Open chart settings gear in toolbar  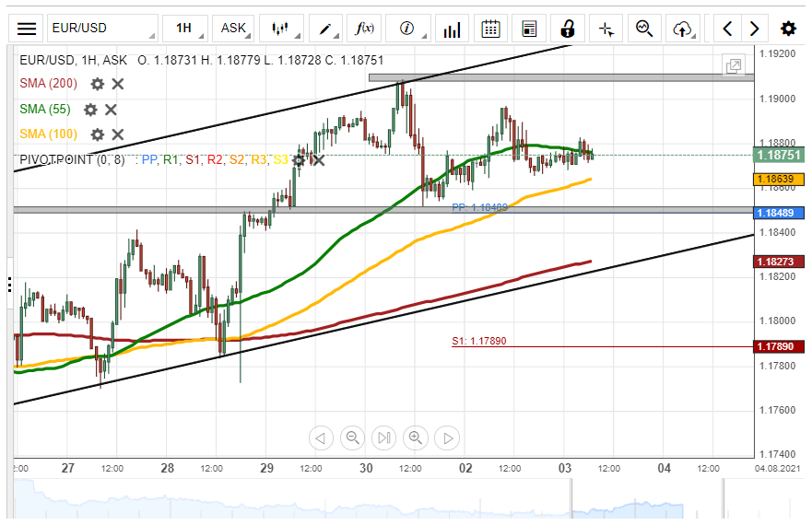coord(788,29)
